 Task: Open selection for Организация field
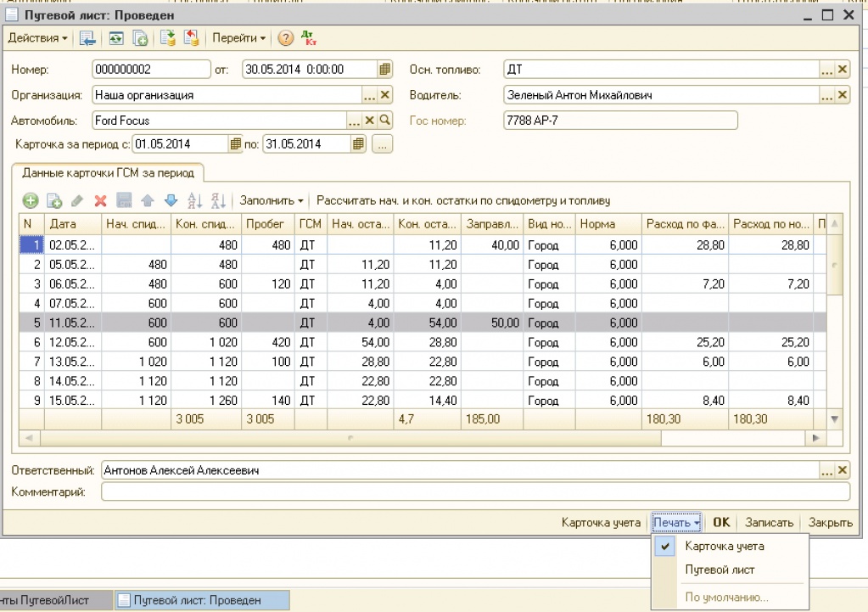coord(369,95)
